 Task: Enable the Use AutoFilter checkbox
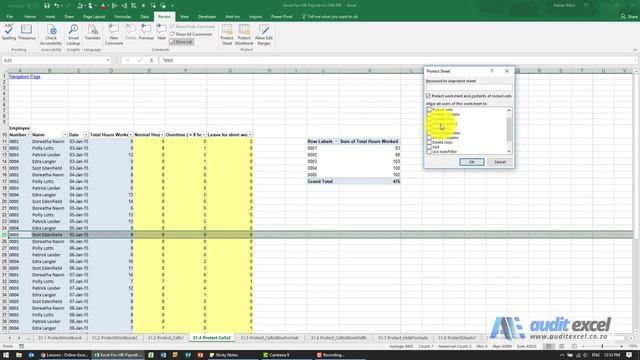[429, 152]
